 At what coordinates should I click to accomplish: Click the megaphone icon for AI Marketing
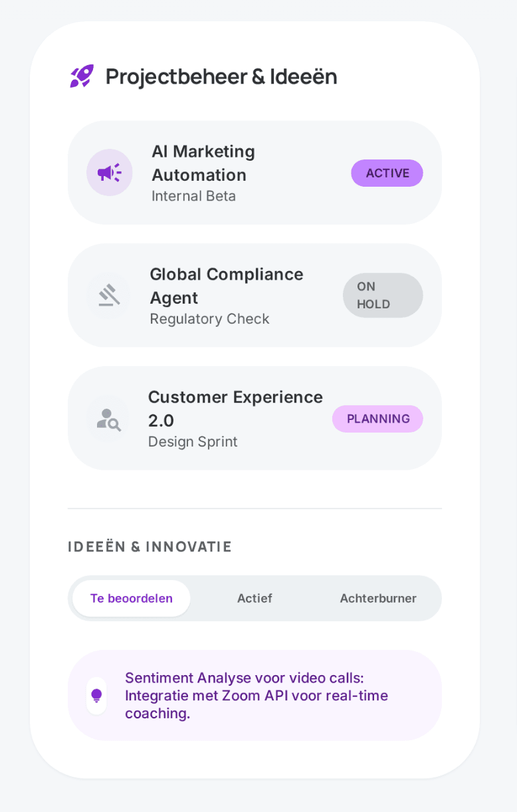click(109, 173)
